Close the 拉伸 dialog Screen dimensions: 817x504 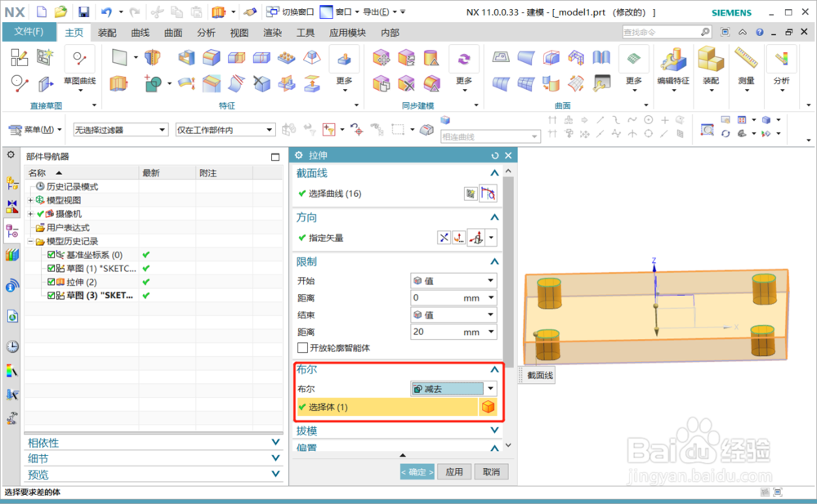pyautogui.click(x=508, y=155)
